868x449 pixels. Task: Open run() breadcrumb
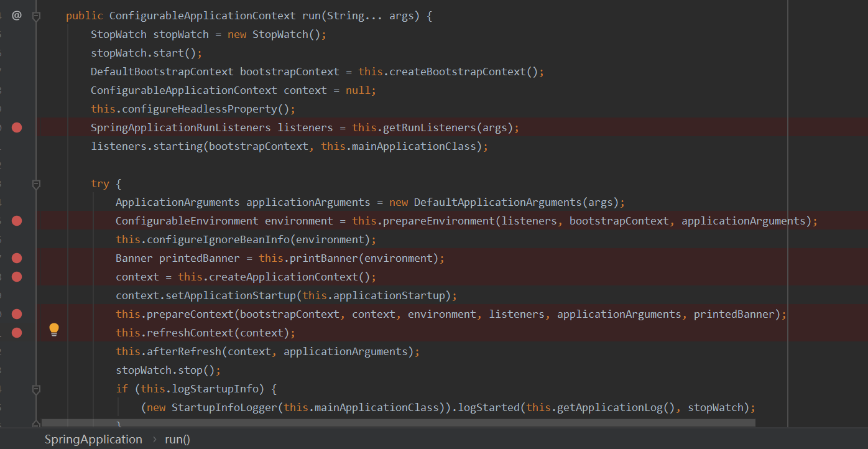coord(177,439)
